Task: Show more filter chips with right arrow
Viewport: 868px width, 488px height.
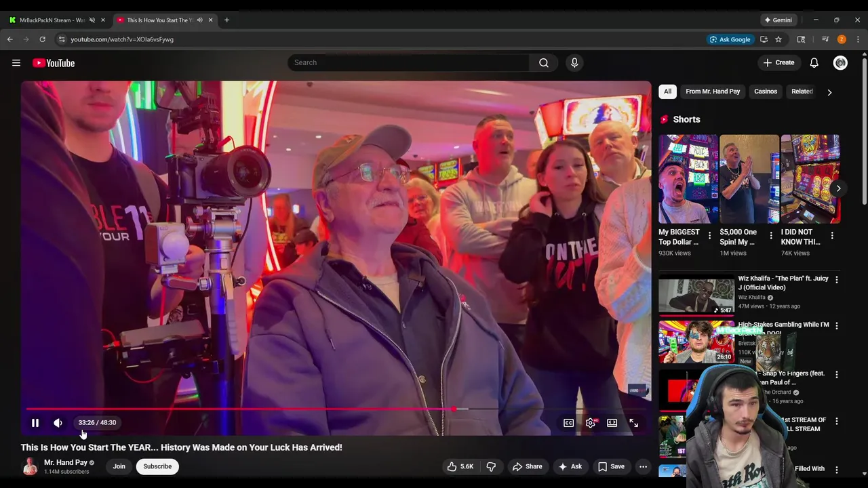Action: click(829, 92)
